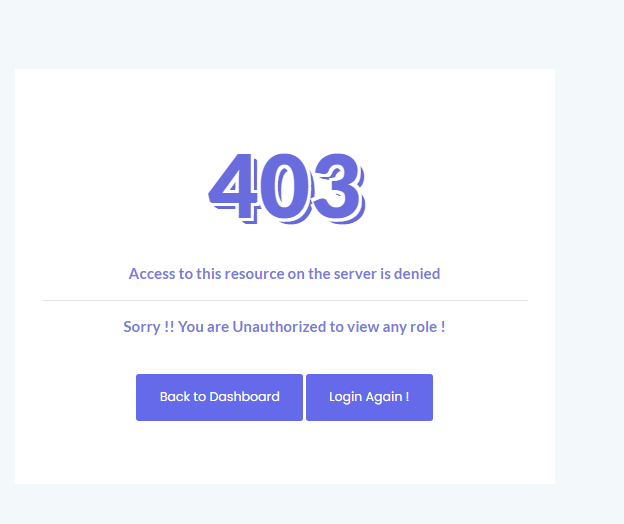Click the Sorry unauthorized message line

[284, 327]
